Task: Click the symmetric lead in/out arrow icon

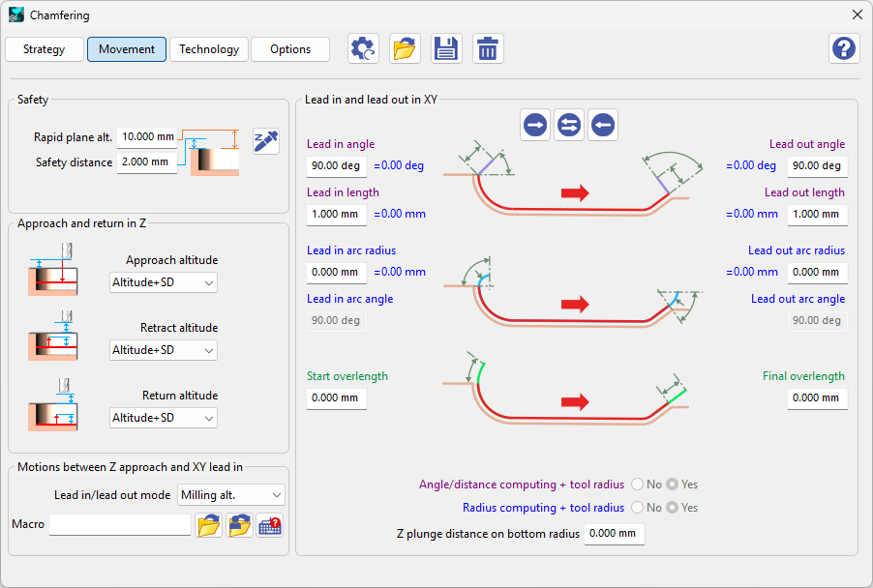Action: pos(568,124)
